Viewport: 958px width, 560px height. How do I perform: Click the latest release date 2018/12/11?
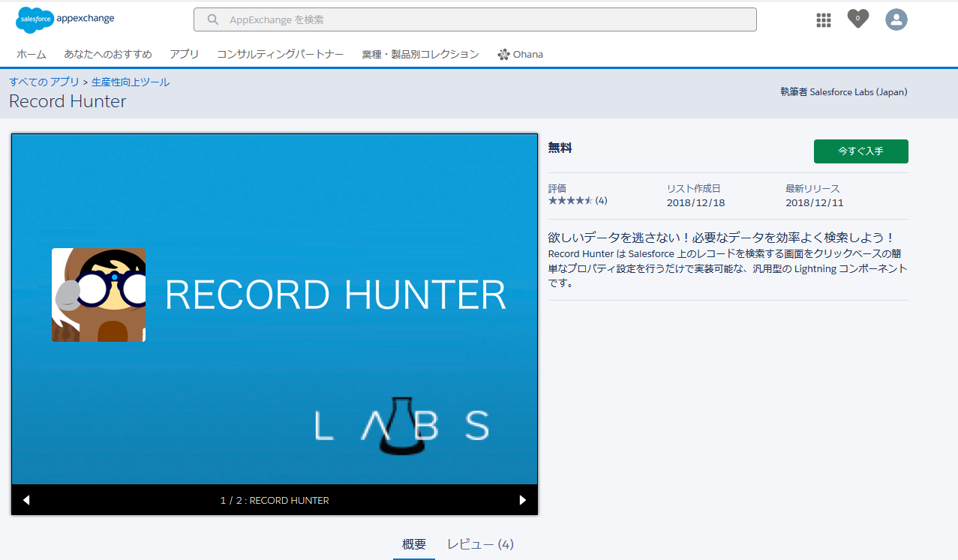(x=815, y=202)
